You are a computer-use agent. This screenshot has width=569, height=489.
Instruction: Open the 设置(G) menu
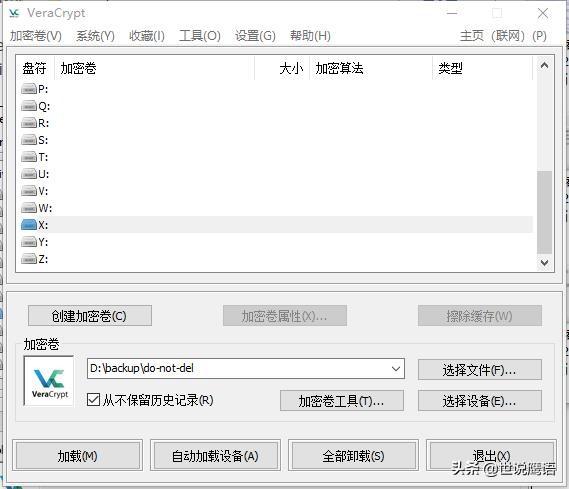coord(255,36)
